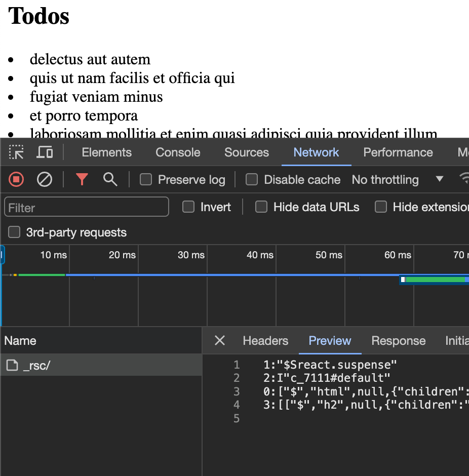Clear the network log

pos(44,179)
